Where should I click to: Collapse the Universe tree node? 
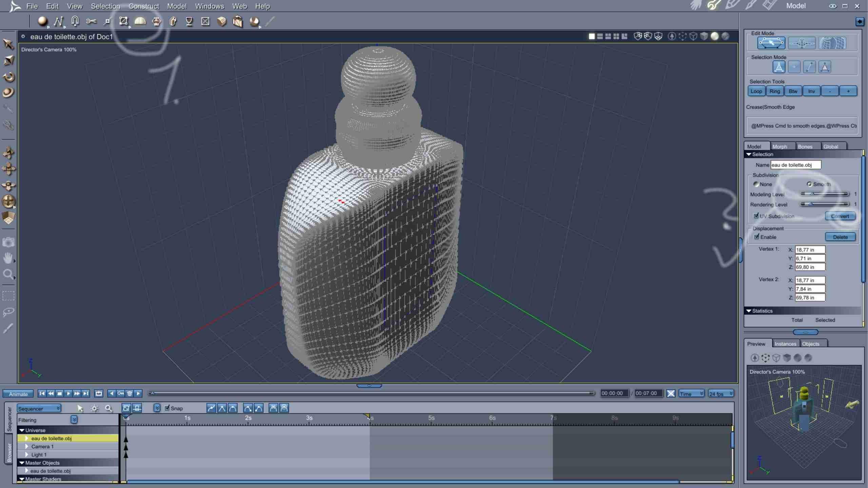[22, 430]
